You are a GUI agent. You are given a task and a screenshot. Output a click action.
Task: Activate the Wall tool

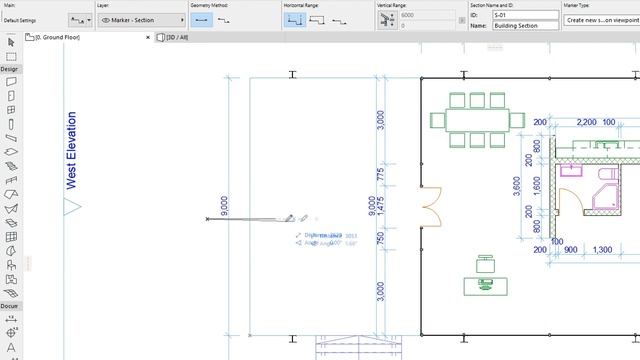point(11,82)
